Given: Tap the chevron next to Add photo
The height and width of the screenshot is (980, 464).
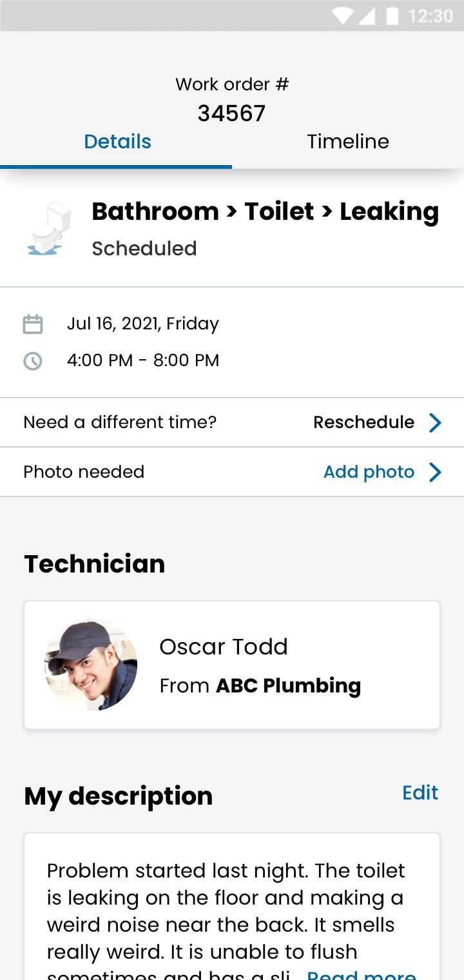Looking at the screenshot, I should [x=435, y=472].
